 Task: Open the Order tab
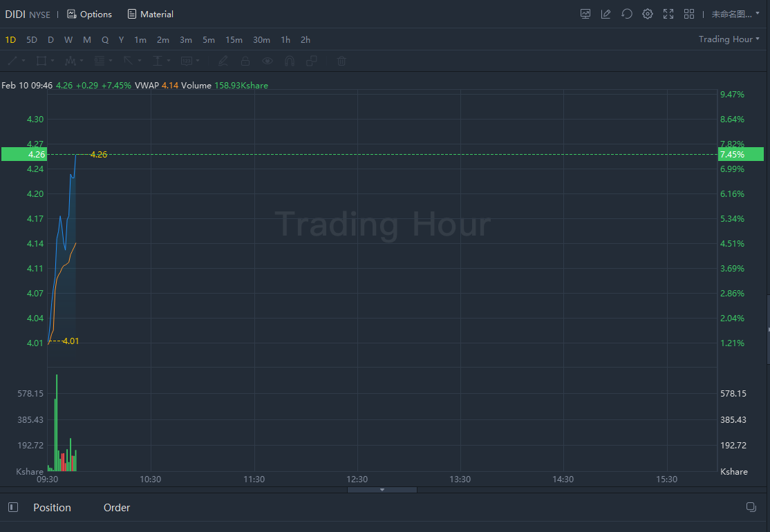116,507
